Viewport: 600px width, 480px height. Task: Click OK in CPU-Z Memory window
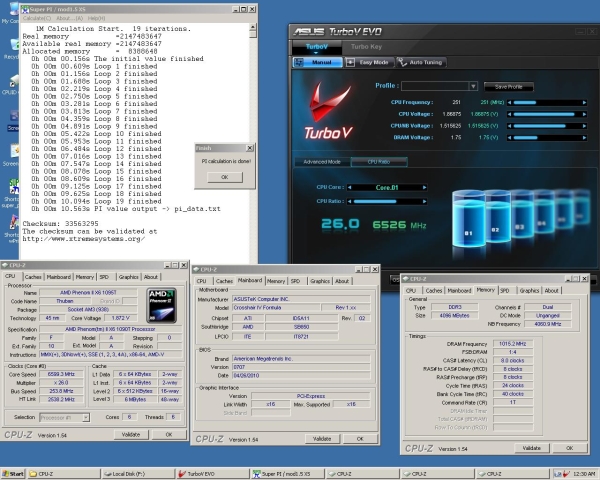(569, 448)
